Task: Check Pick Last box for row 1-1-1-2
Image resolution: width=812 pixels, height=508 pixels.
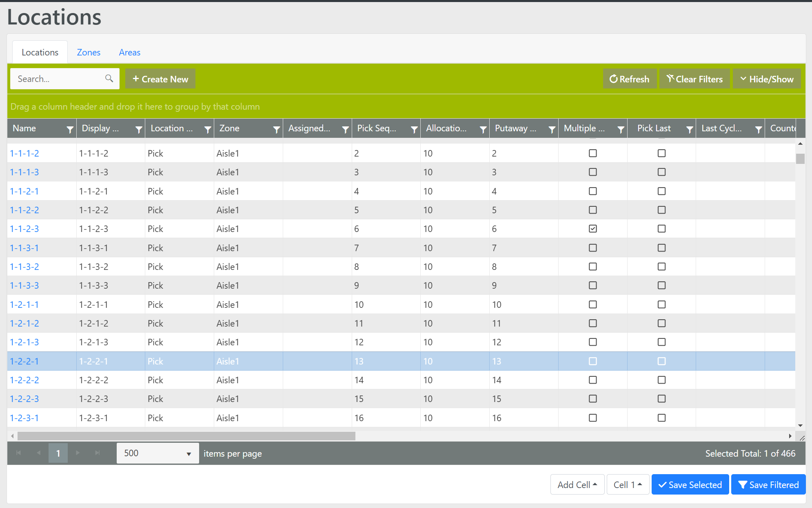Action: coord(661,153)
